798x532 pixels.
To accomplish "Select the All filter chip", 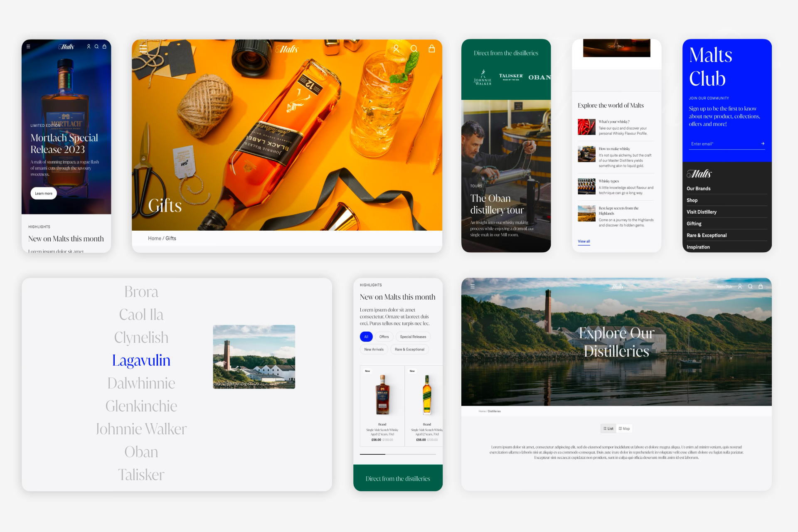I will click(x=366, y=337).
